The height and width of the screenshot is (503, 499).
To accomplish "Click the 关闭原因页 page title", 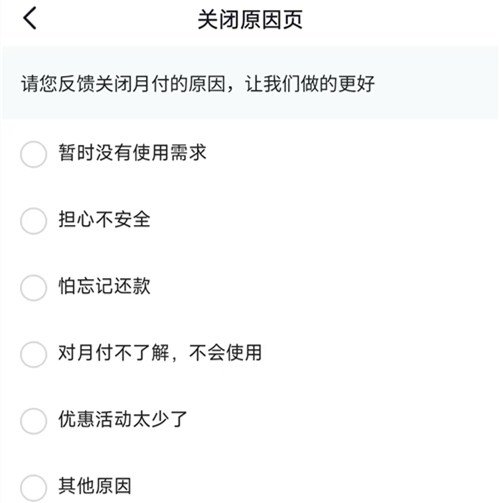I will pos(250,19).
